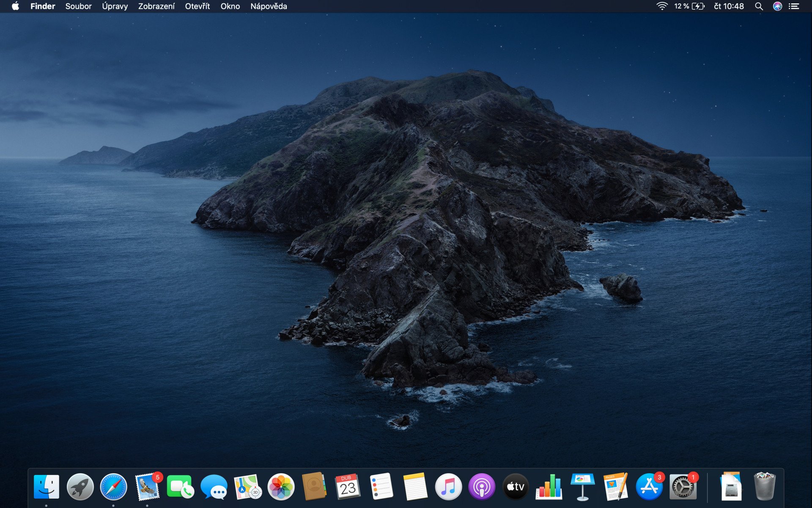Open the Nápověda menu

(x=269, y=6)
